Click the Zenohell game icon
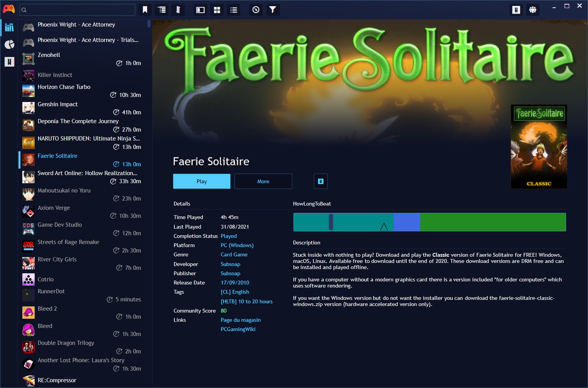The image size is (588, 388). click(x=28, y=59)
